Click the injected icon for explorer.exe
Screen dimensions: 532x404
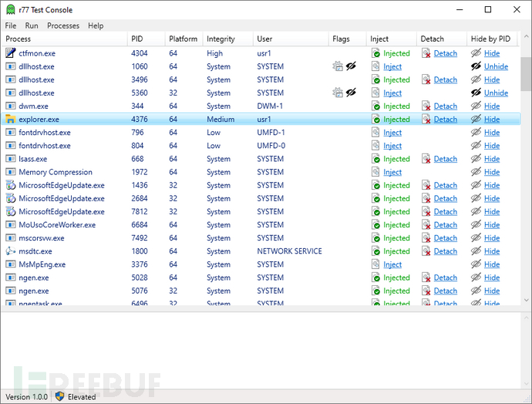coord(375,119)
